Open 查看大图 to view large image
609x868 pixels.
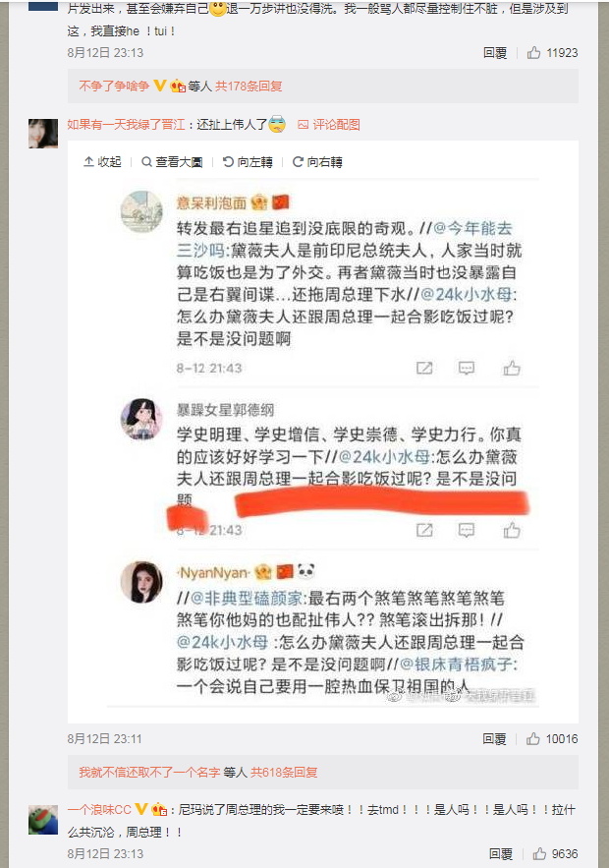coord(172,161)
